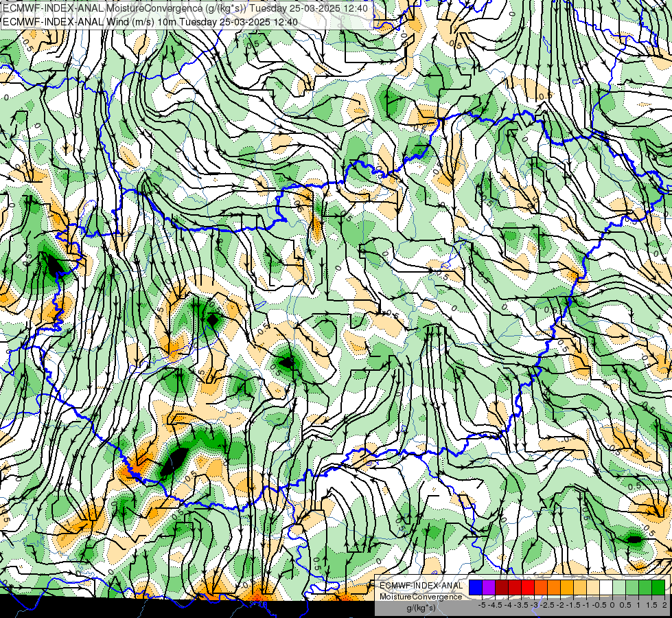Click the 'g/(kg*s)' unit label in legend
This screenshot has width=672, height=618.
tap(421, 608)
